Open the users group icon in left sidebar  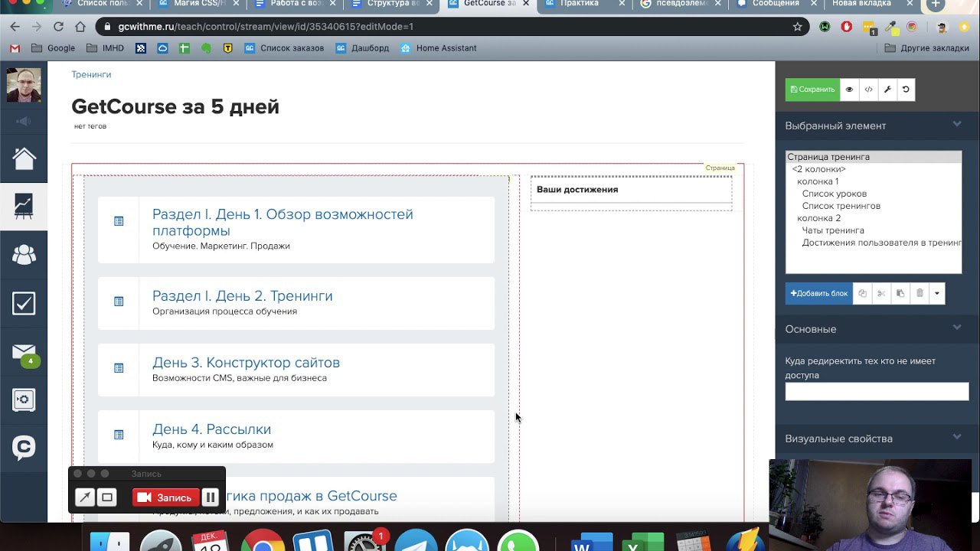click(x=24, y=255)
